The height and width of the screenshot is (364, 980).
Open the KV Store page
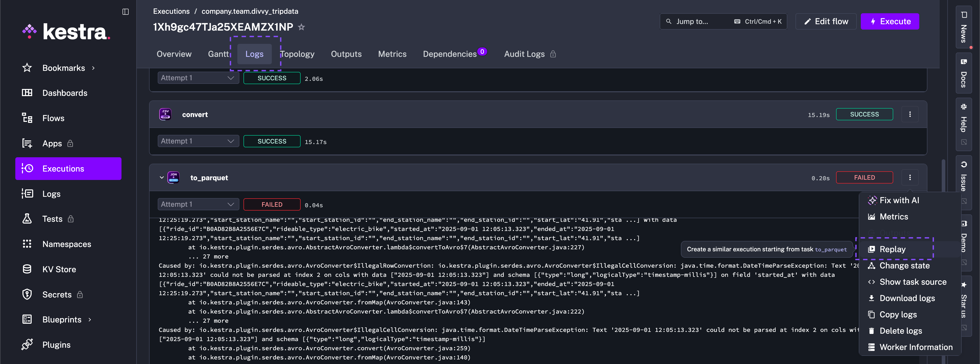(x=59, y=269)
